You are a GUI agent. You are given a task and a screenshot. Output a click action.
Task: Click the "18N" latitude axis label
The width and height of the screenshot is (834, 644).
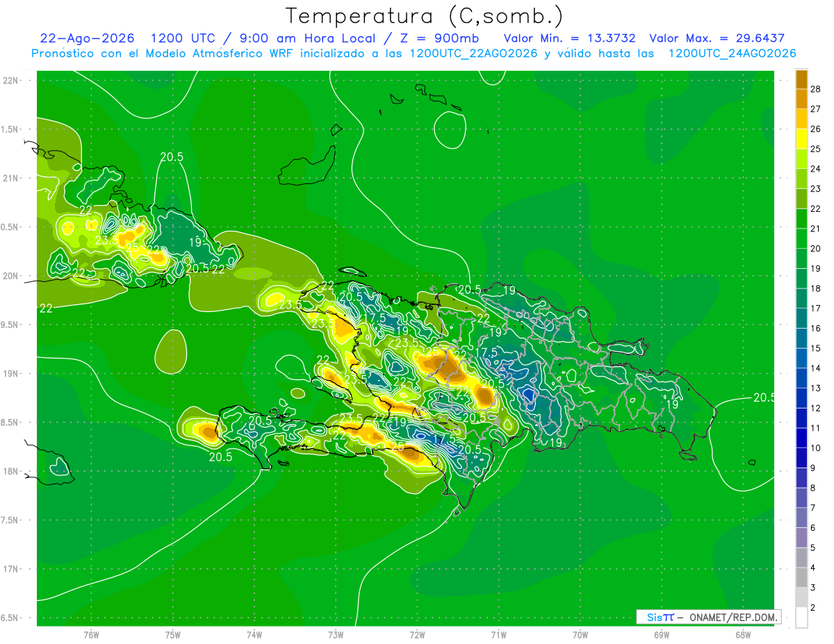coord(10,472)
